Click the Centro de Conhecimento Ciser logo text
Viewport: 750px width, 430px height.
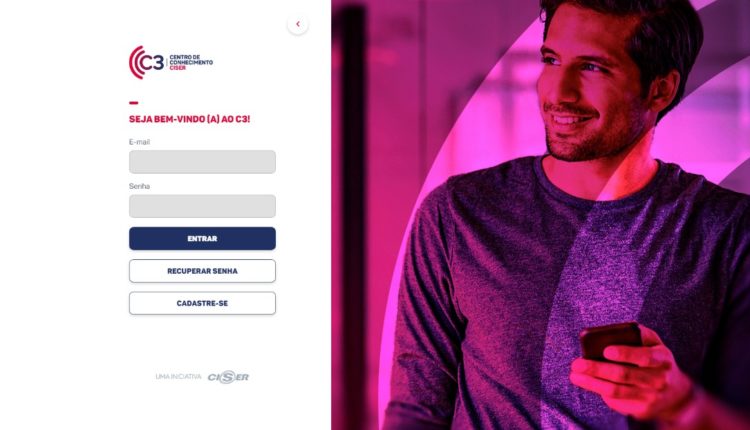click(191, 62)
